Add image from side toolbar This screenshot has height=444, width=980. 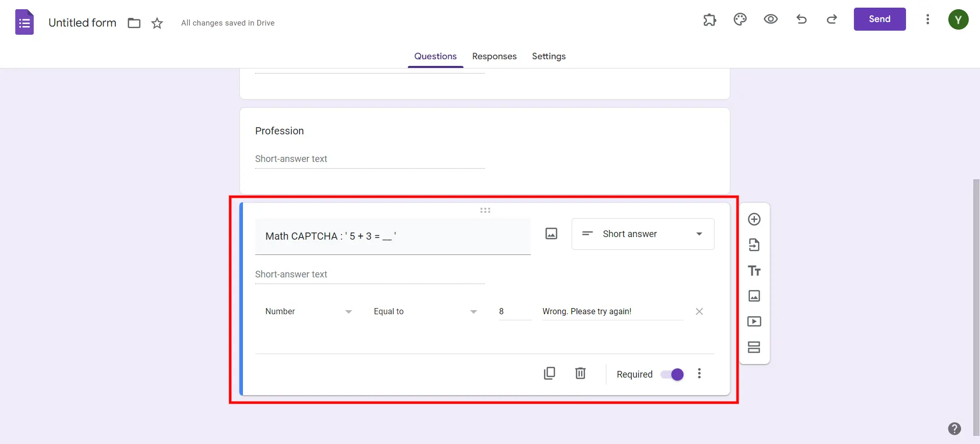(x=754, y=296)
